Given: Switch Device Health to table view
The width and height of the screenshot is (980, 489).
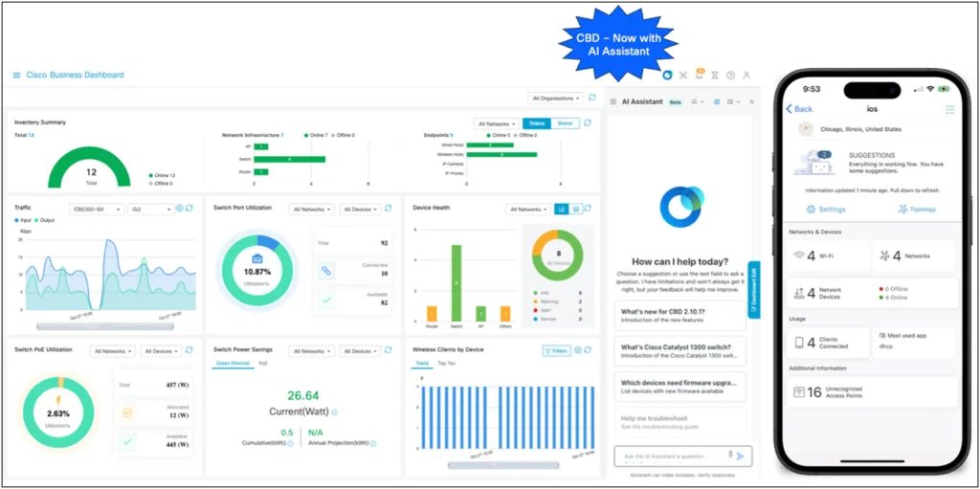Looking at the screenshot, I should coord(576,209).
